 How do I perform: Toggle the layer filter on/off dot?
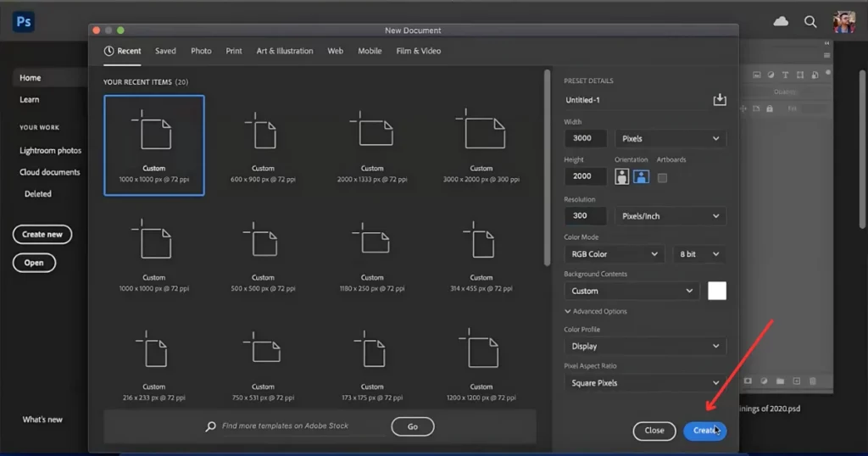[x=828, y=73]
